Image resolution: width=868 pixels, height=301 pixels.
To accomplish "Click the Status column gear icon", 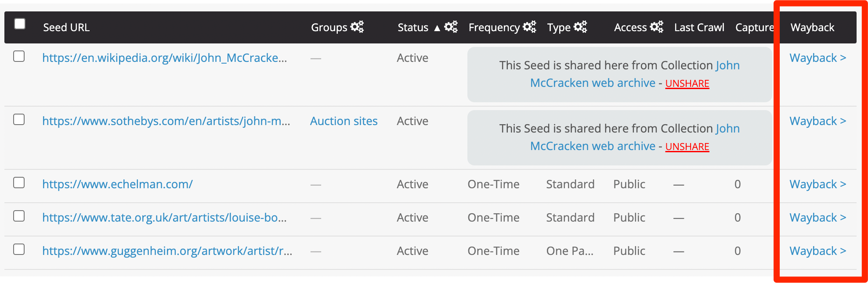I will coord(451,27).
